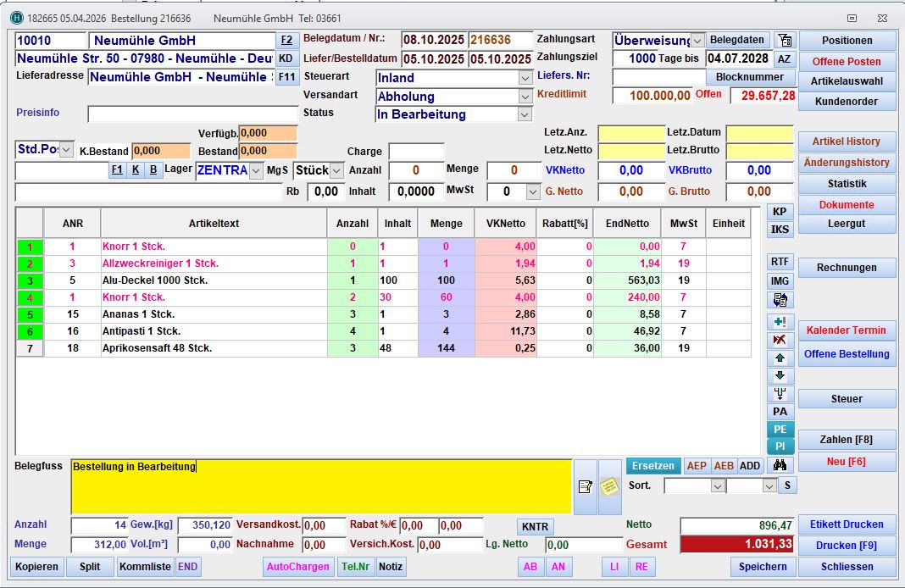The image size is (905, 588).
Task: Click the calculator icon beside Belegdaten
Action: click(x=785, y=40)
